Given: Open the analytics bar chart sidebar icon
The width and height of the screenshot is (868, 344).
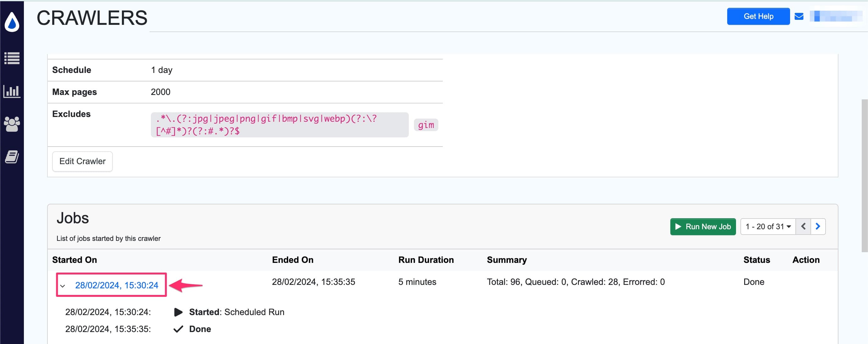Looking at the screenshot, I should point(12,91).
